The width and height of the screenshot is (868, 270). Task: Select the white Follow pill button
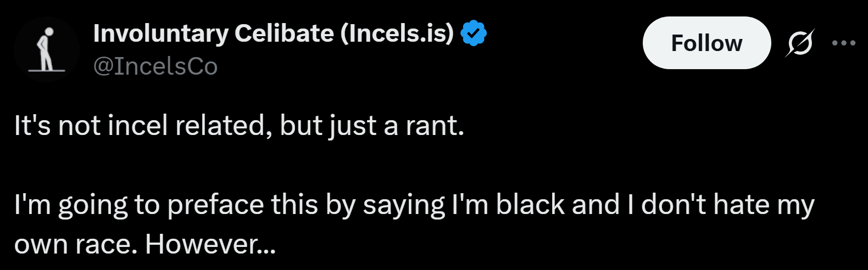(x=706, y=43)
